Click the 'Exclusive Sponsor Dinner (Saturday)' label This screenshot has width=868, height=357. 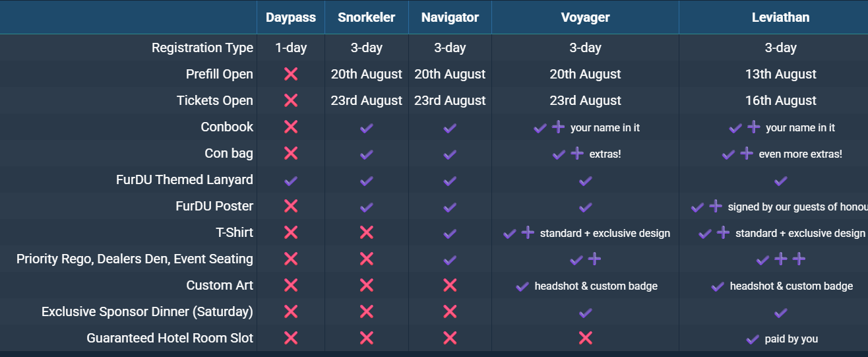[147, 311]
